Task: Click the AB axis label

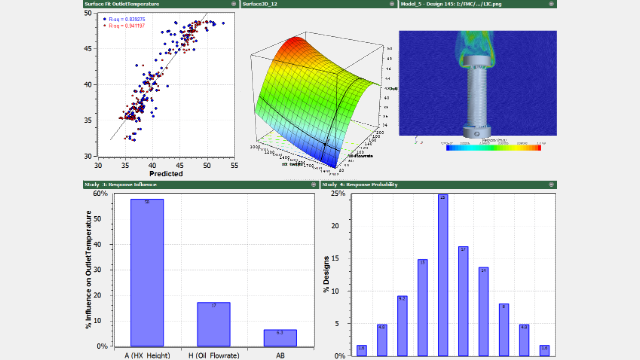Action: 280,356
